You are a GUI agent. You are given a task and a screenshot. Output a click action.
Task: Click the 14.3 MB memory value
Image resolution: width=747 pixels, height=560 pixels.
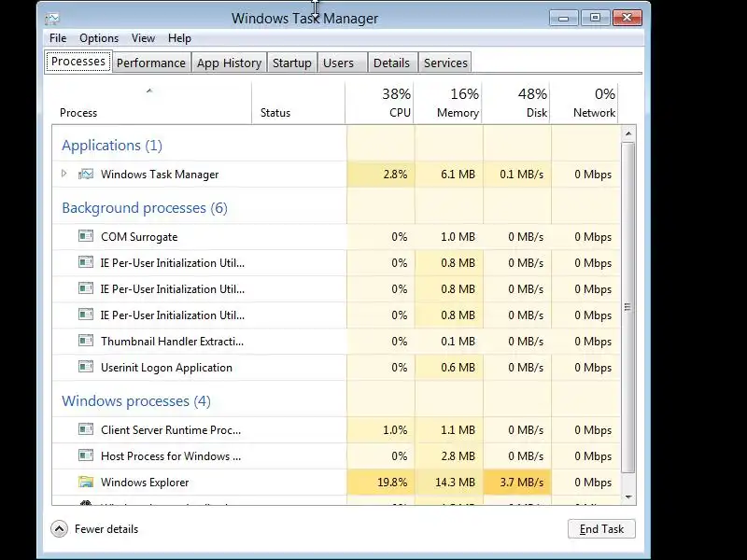tap(455, 483)
